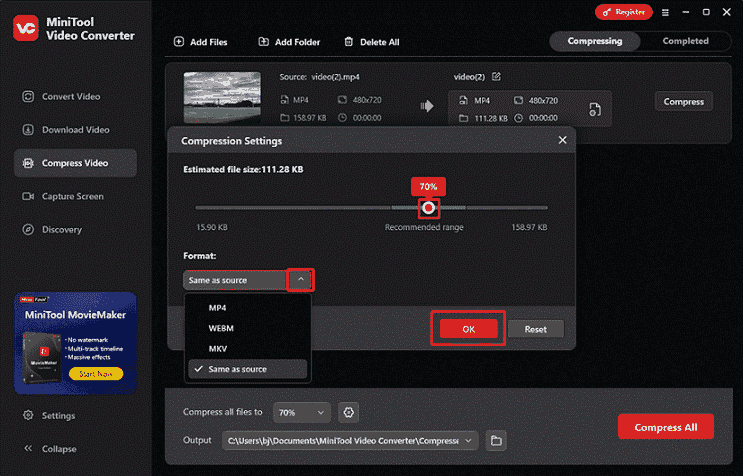Click the Compress button for video(2)
The width and height of the screenshot is (743, 476).
[683, 101]
